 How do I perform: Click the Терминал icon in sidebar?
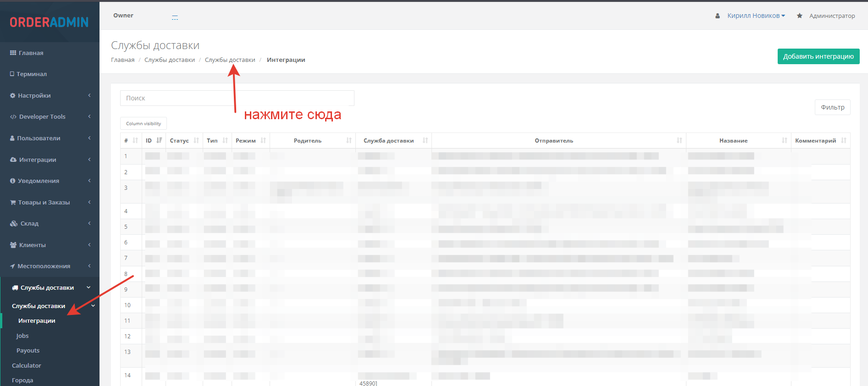(x=12, y=74)
